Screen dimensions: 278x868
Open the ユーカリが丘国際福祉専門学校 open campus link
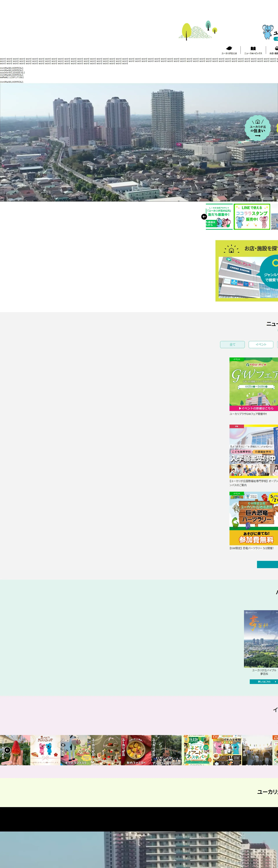[x=254, y=483]
